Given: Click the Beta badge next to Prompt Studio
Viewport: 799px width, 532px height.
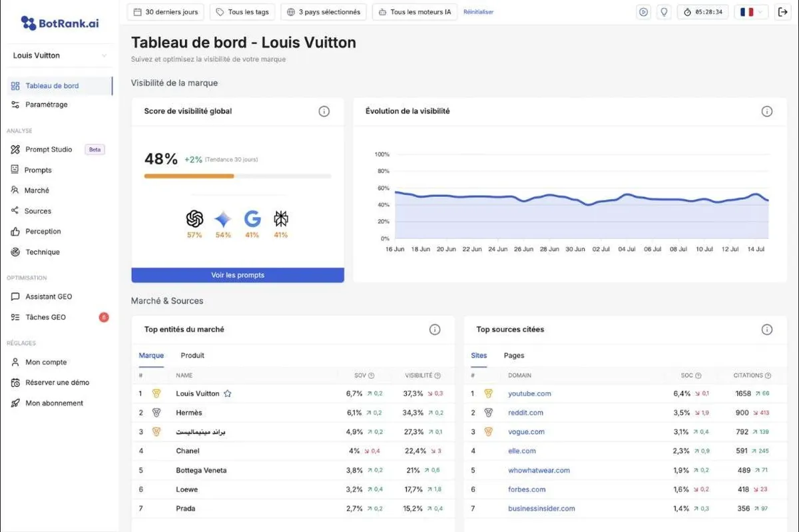Looking at the screenshot, I should [95, 149].
